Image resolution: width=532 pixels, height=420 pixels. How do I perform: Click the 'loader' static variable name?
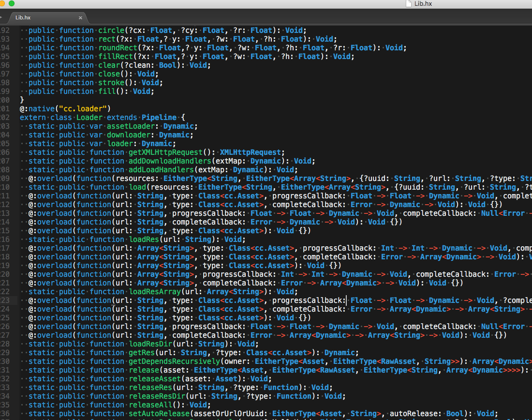click(x=120, y=144)
